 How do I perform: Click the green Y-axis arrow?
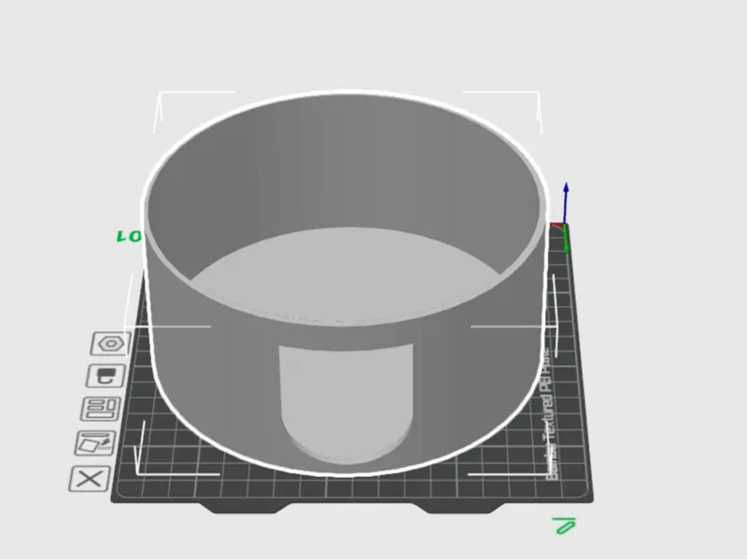[x=566, y=239]
